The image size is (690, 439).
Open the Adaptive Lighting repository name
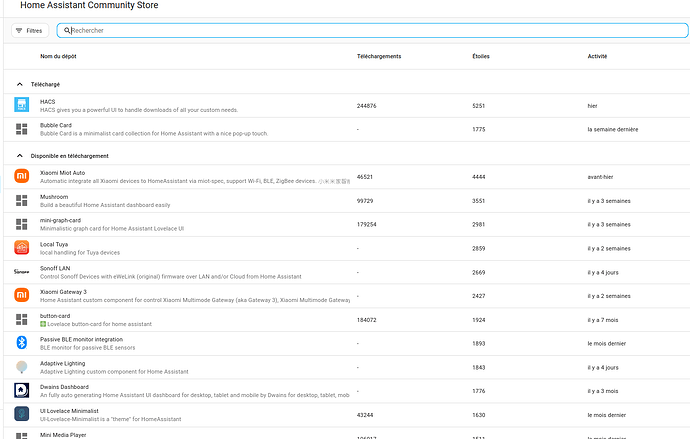tap(62, 363)
